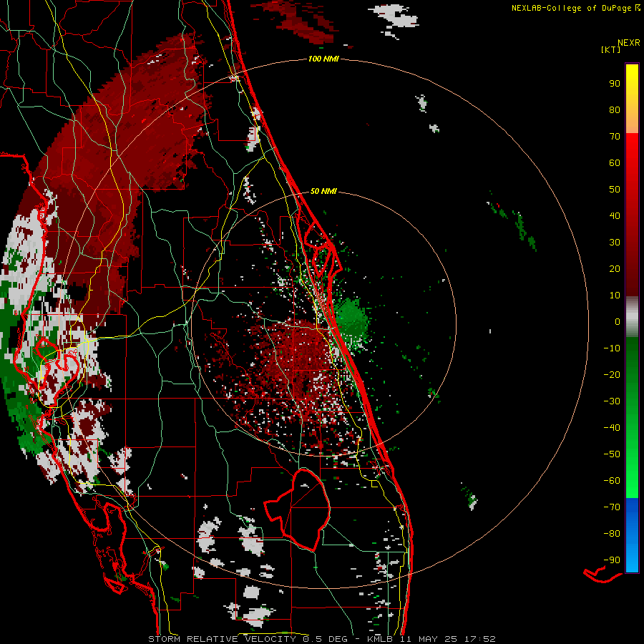
Task: Select the positive 30 scale value
Action: [x=615, y=243]
